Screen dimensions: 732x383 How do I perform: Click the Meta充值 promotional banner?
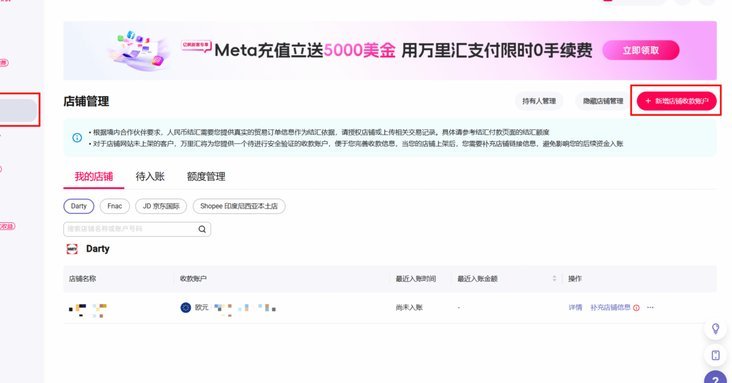[x=390, y=50]
